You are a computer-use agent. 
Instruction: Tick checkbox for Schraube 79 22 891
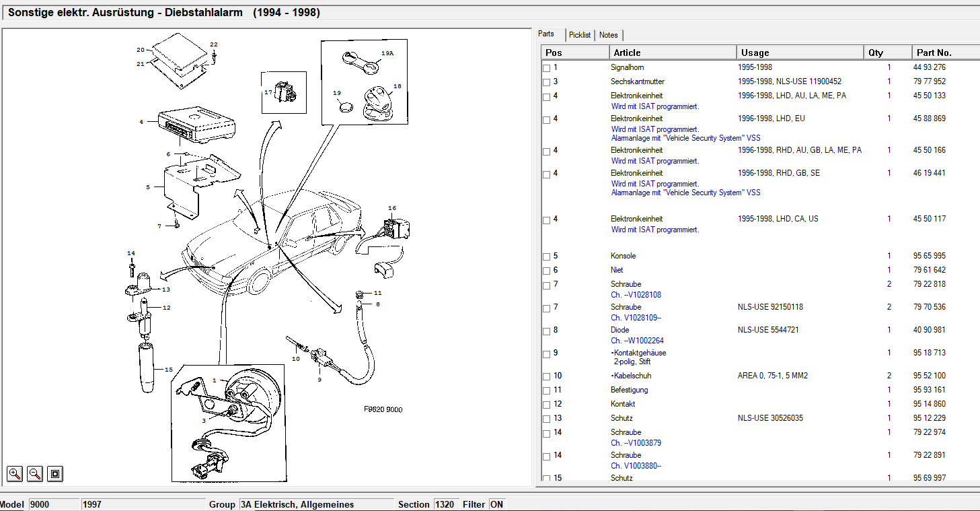[x=547, y=456]
